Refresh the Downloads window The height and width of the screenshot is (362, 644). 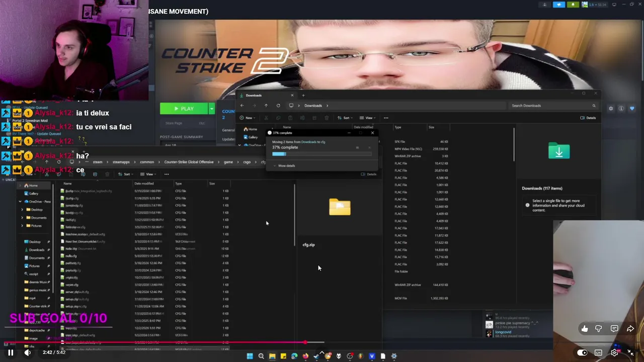(278, 106)
